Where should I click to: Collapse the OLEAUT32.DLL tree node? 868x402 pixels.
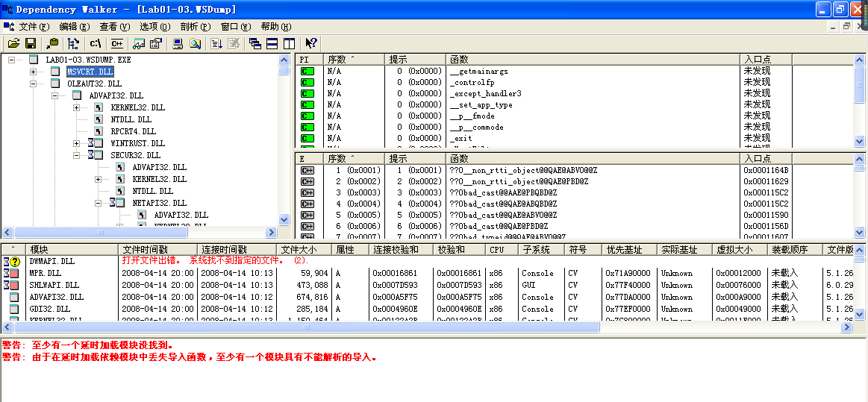(x=34, y=84)
